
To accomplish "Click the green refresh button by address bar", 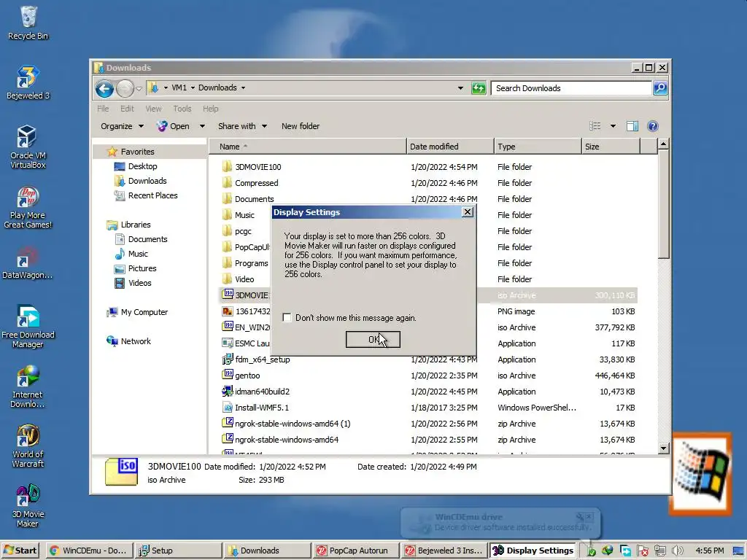I will click(x=479, y=88).
